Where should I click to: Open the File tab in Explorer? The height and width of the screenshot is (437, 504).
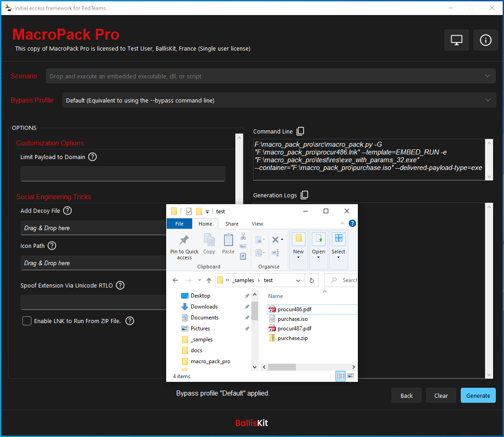pyautogui.click(x=179, y=224)
